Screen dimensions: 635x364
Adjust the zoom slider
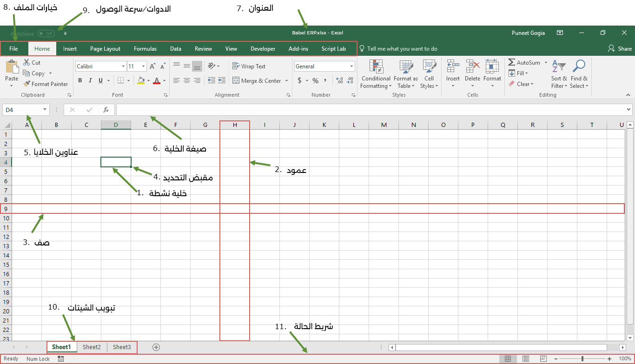pyautogui.click(x=582, y=358)
